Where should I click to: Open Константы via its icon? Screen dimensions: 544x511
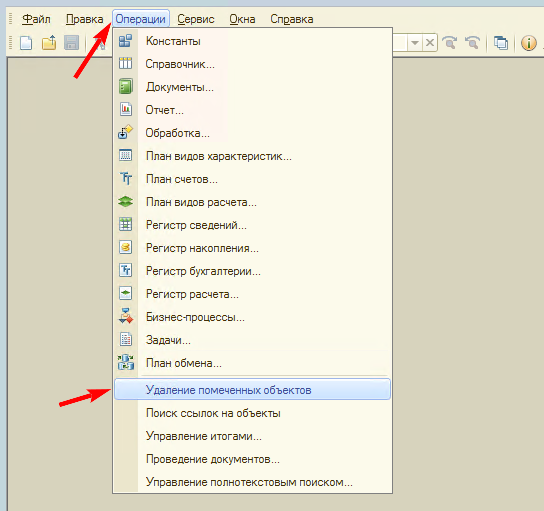click(x=125, y=41)
